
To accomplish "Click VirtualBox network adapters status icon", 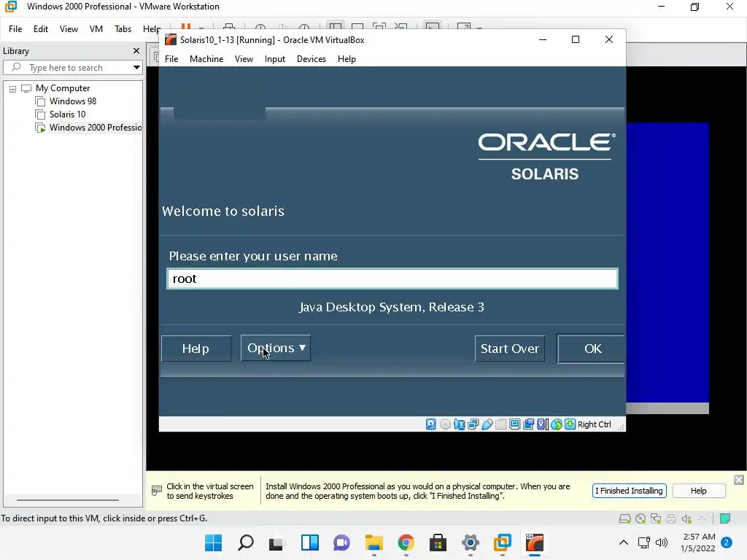I will (x=473, y=424).
